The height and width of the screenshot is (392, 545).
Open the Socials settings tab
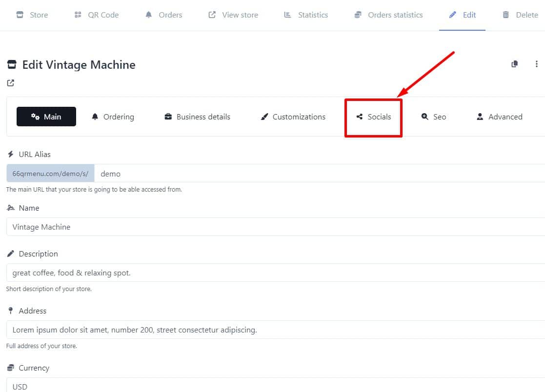tap(373, 117)
